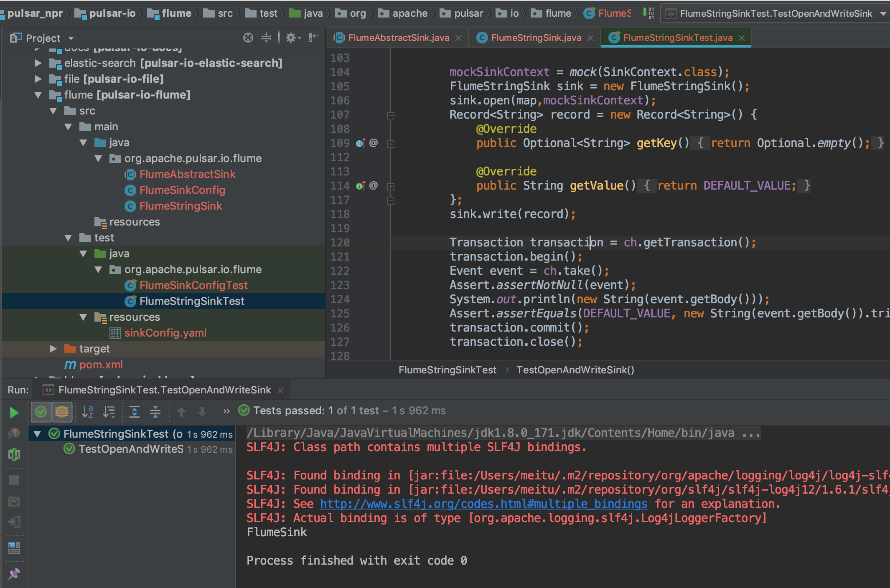The width and height of the screenshot is (890, 588).
Task: Go to next failed test arrow
Action: click(202, 412)
